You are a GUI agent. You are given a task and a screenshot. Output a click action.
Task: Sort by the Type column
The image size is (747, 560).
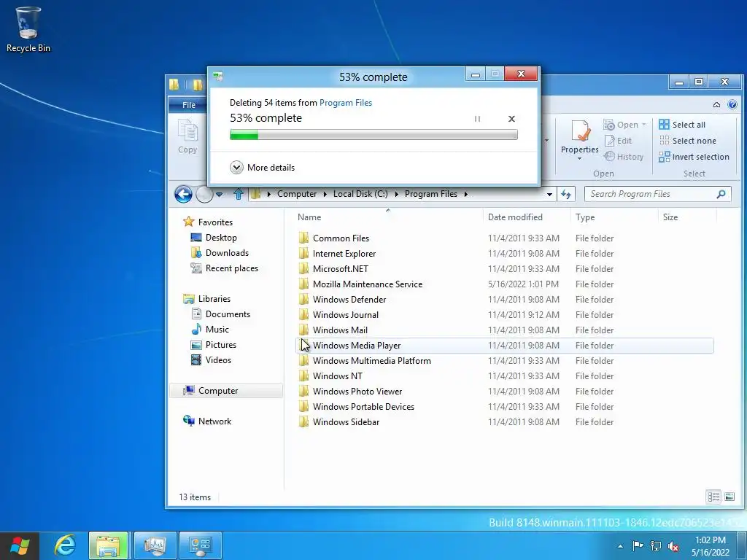coord(614,217)
